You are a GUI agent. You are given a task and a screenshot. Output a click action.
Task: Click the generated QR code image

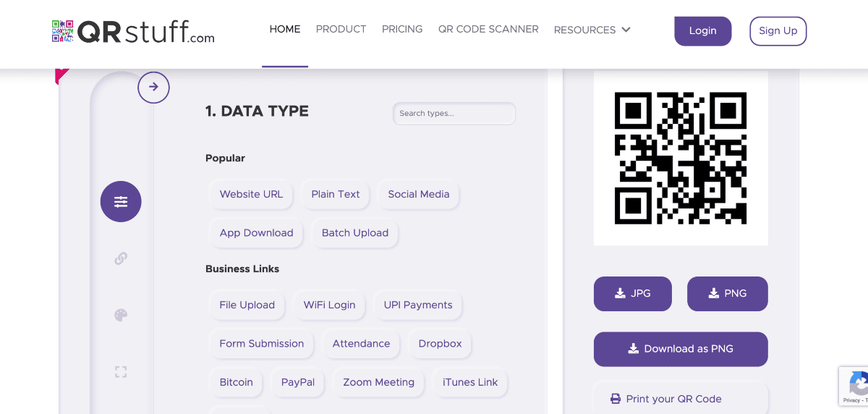coord(680,158)
